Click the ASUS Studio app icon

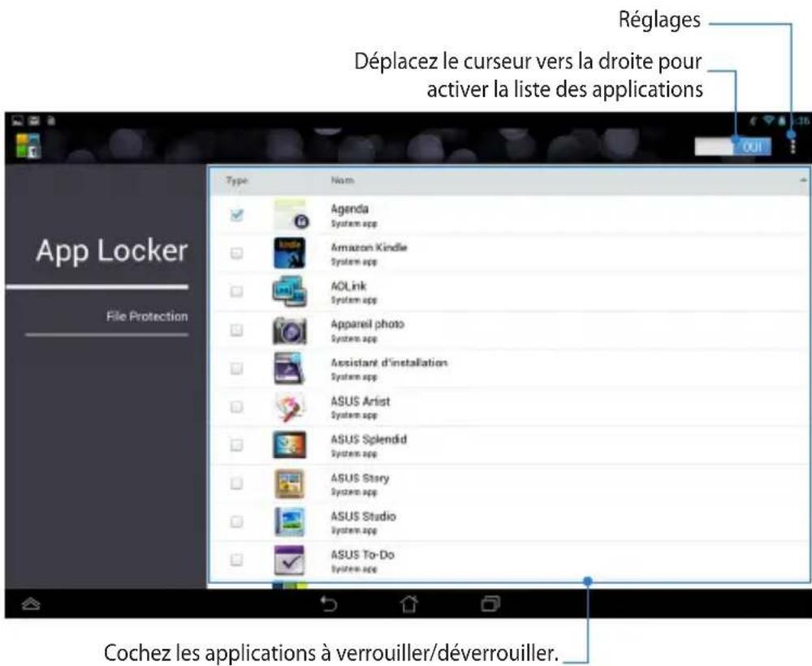click(x=290, y=521)
